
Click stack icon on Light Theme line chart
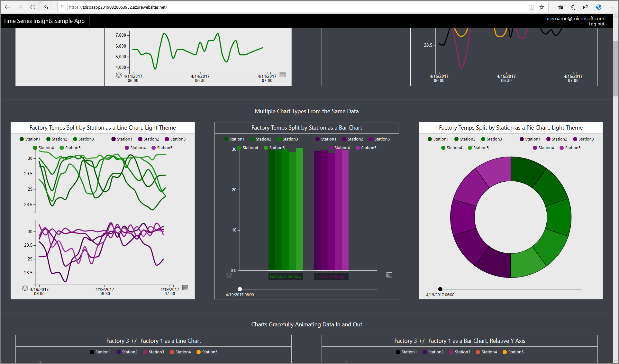pyautogui.click(x=25, y=288)
